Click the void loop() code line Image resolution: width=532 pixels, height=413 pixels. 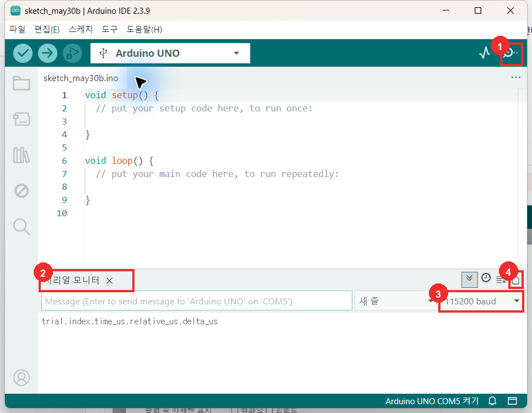[x=119, y=160]
